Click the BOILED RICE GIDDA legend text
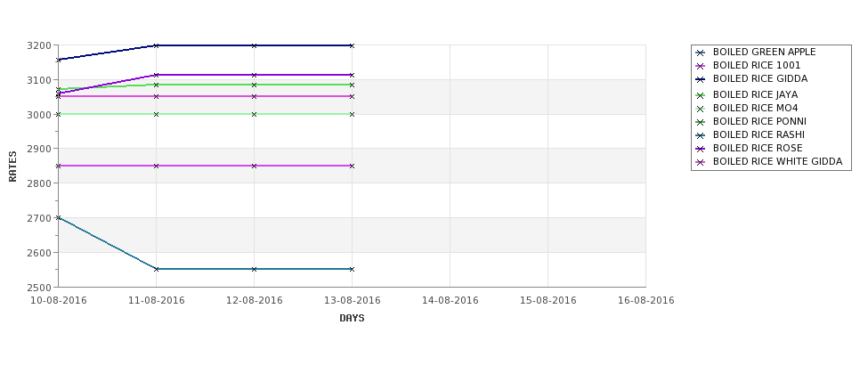Image resolution: width=868 pixels, height=382 pixels. 760,78
